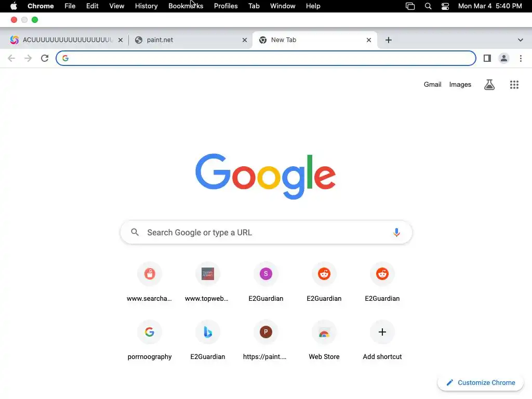Click the date and time in menu bar
532x399 pixels.
coord(490,6)
